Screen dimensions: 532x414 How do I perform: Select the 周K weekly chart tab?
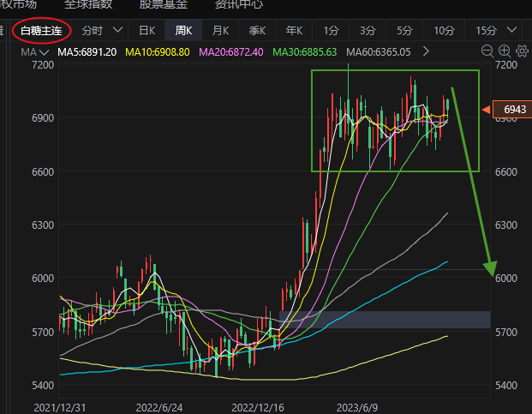tap(183, 31)
